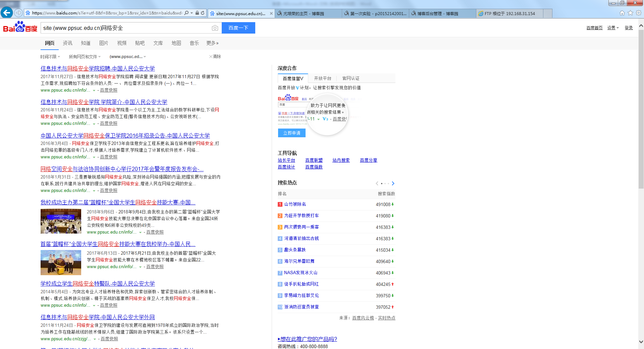Switch to the 官网认证 tab
This screenshot has width=644, height=349.
tap(351, 78)
